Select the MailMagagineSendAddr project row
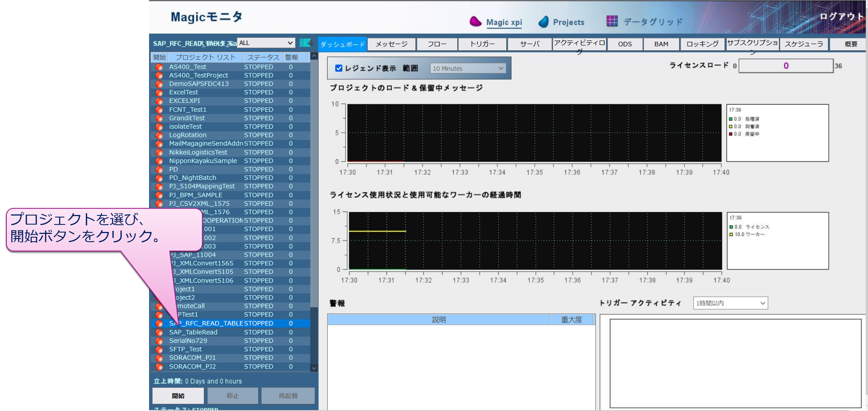 (x=231, y=143)
